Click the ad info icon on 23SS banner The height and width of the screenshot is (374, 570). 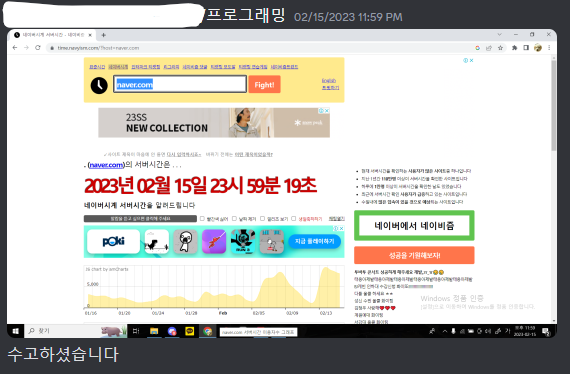[x=321, y=110]
